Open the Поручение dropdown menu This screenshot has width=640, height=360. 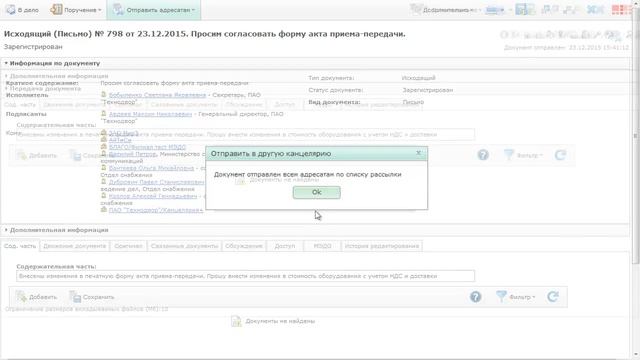[76, 10]
